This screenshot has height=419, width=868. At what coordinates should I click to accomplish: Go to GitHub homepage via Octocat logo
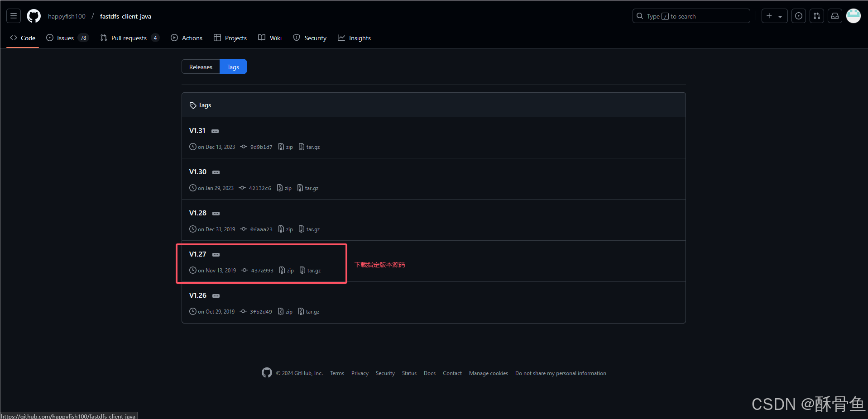[x=34, y=16]
